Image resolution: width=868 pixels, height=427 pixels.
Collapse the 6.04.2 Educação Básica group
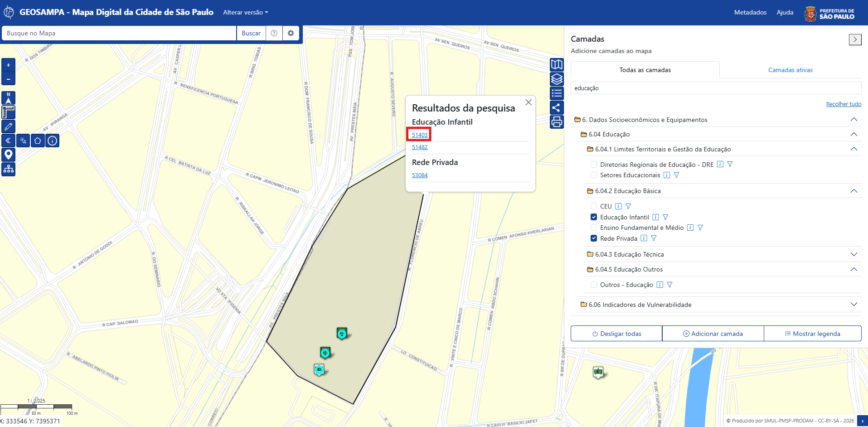point(854,191)
